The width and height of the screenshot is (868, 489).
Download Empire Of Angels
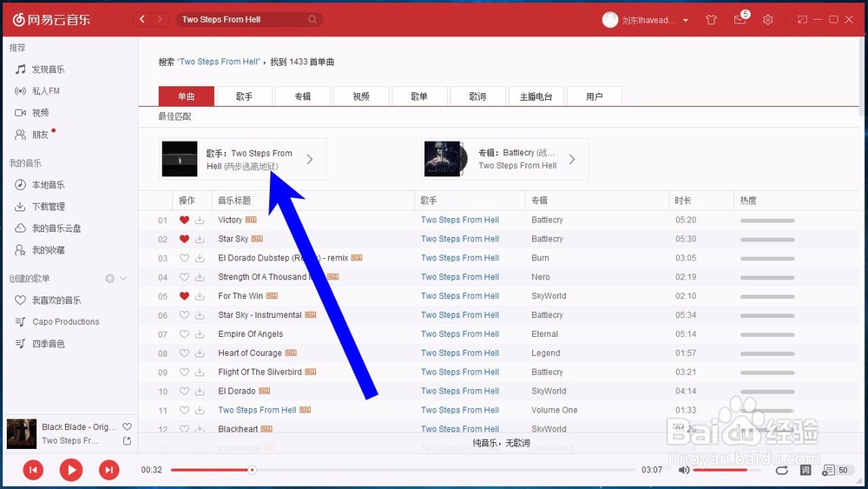[x=200, y=334]
